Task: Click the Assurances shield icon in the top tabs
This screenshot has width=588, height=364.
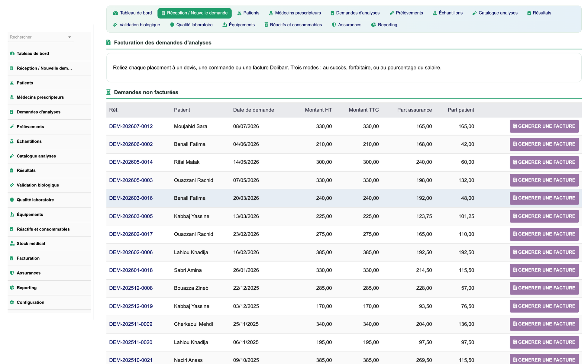Action: (x=334, y=25)
